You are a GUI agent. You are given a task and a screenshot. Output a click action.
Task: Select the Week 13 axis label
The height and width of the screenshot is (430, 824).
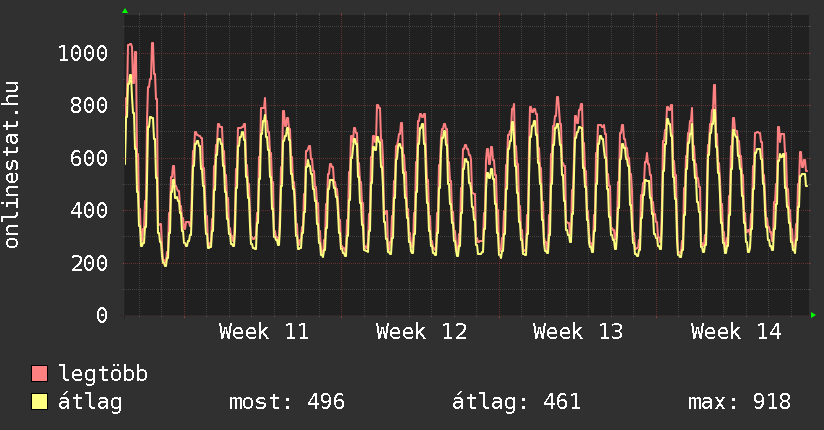pos(578,332)
